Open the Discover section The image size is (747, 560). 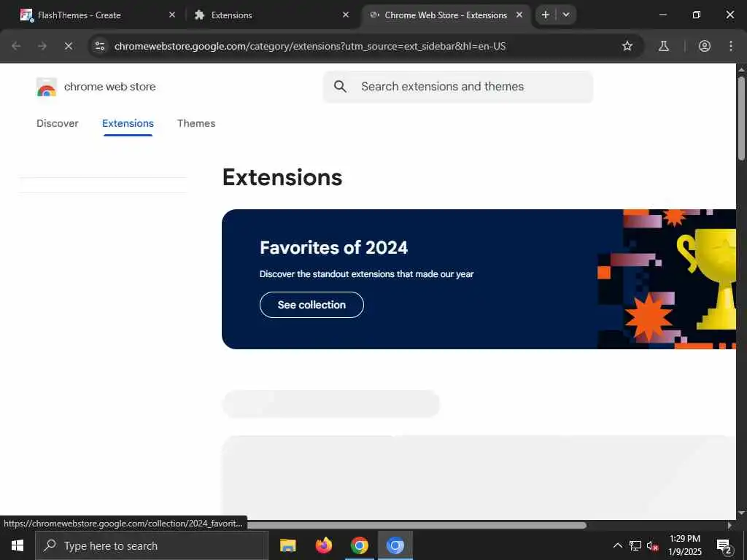pyautogui.click(x=57, y=123)
